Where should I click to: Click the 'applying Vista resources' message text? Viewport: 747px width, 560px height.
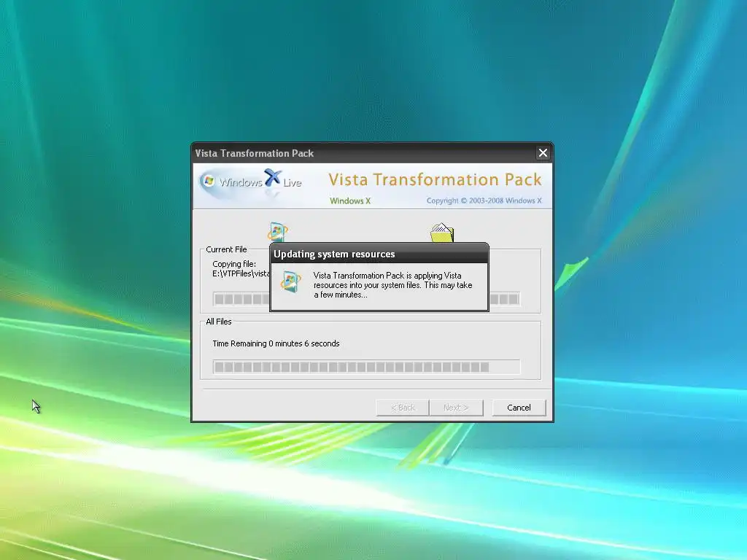392,285
